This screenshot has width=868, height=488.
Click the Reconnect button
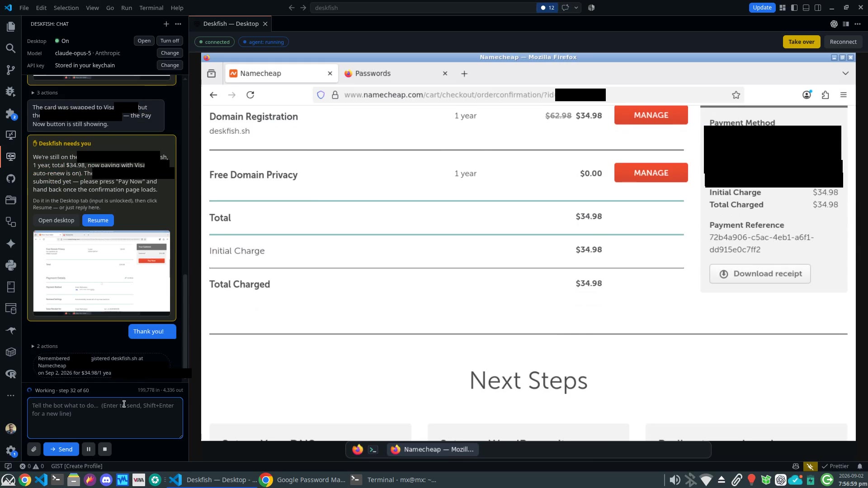pos(843,42)
